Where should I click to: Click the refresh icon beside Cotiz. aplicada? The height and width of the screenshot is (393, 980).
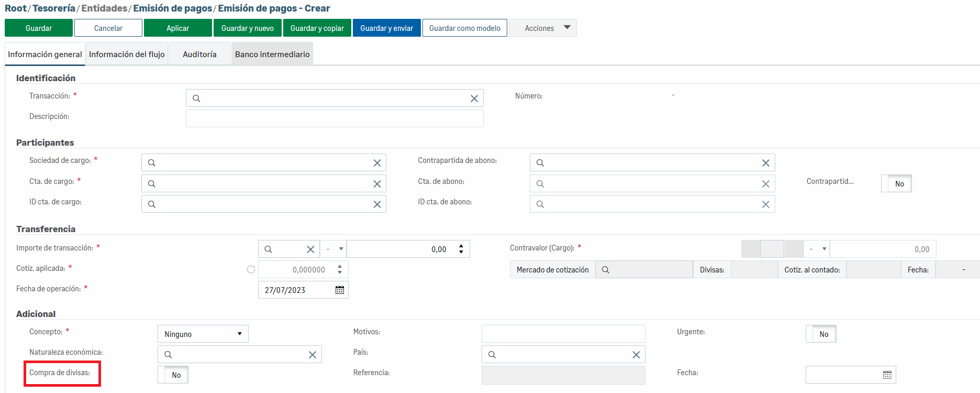[251, 269]
